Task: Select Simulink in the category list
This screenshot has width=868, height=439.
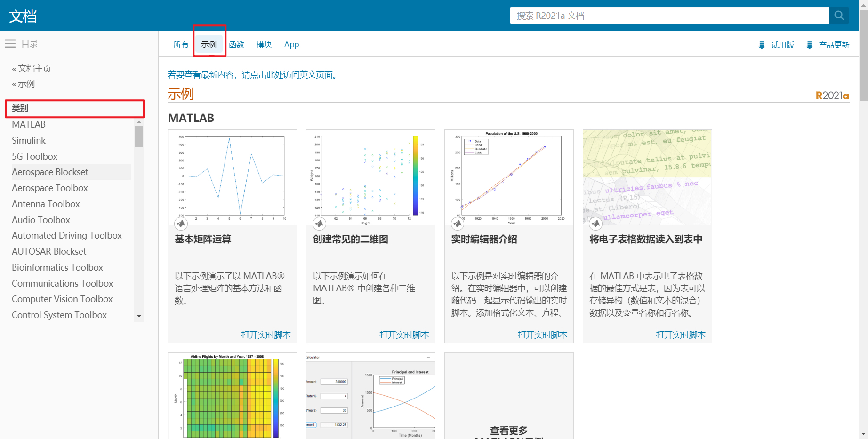Action: coord(29,141)
